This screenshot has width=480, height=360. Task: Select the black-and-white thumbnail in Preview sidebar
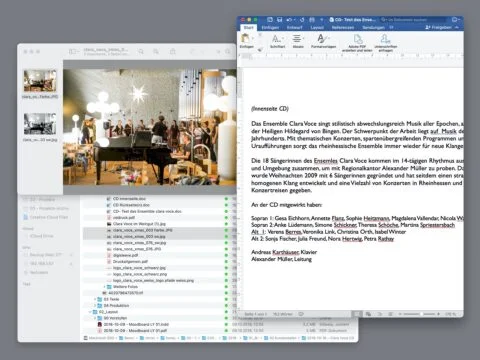[40, 124]
